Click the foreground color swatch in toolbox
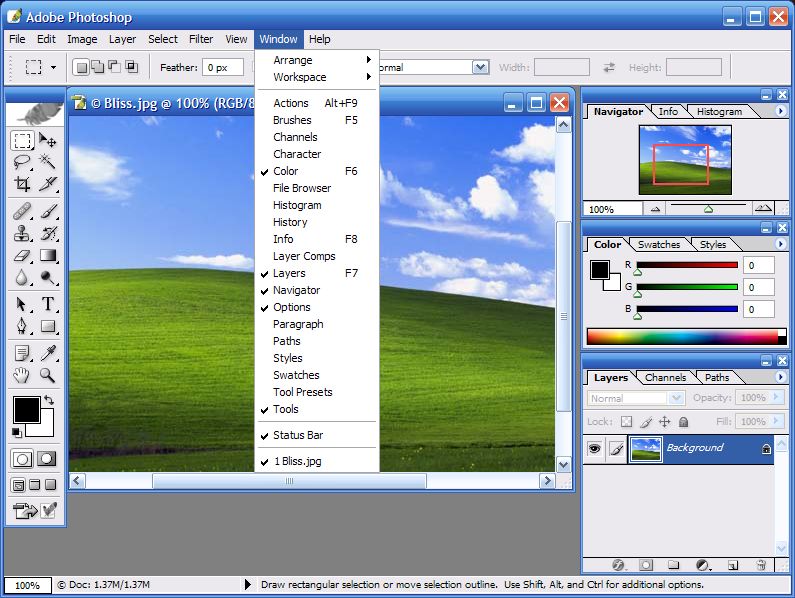795x598 pixels. tap(26, 410)
